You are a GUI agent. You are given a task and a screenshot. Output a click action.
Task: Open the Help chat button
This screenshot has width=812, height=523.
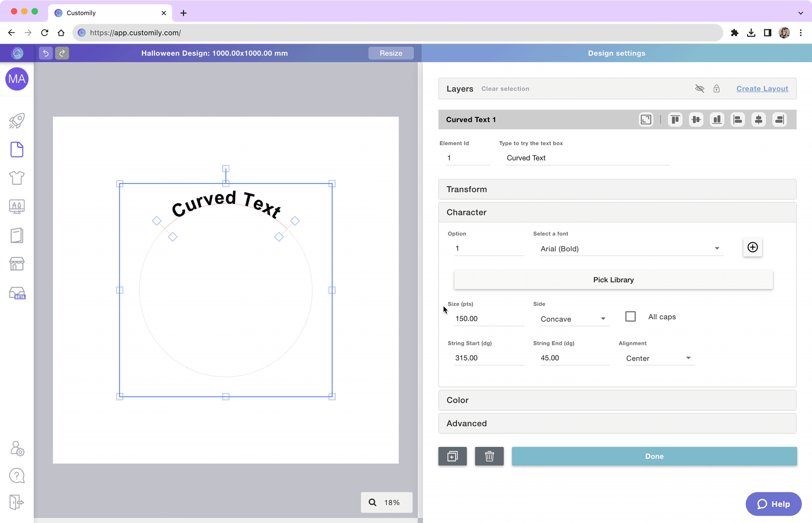pyautogui.click(x=773, y=504)
